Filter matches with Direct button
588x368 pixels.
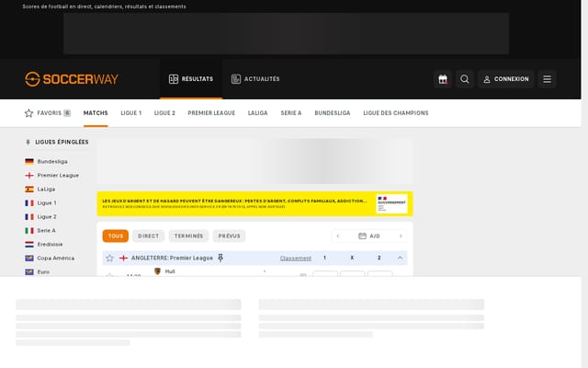(149, 236)
